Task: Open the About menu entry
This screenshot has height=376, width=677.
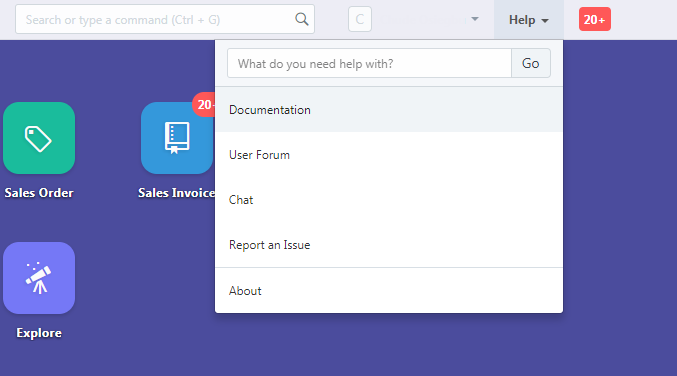Action: tap(389, 291)
